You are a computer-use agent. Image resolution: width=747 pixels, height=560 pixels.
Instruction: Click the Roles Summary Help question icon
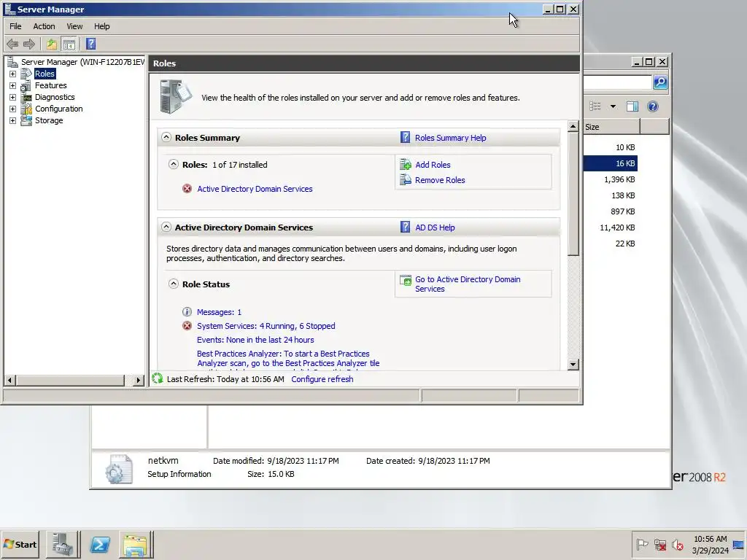point(405,138)
